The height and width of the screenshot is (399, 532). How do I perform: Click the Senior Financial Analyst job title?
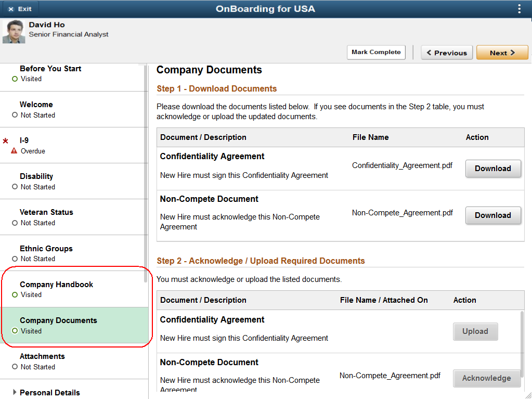click(69, 34)
